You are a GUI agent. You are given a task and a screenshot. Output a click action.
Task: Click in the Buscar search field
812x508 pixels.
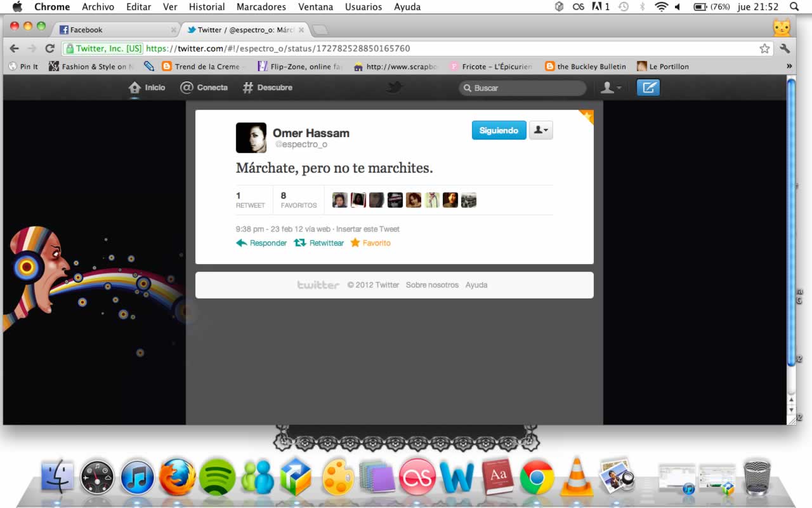point(523,88)
